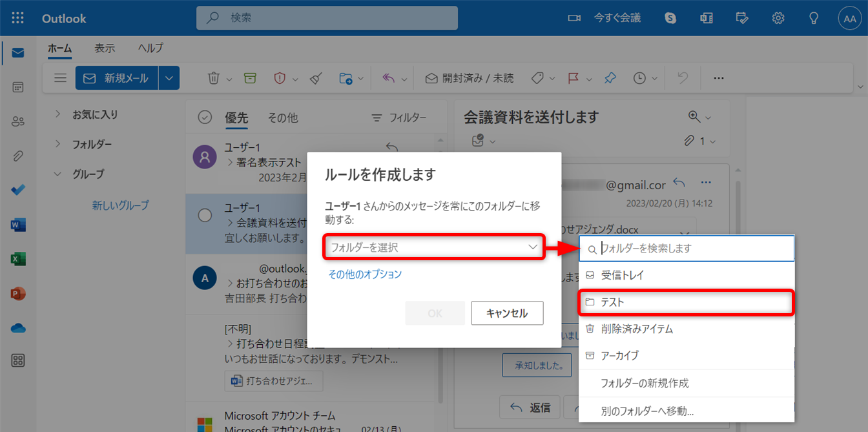Open the People contacts icon in sidebar

[x=18, y=121]
